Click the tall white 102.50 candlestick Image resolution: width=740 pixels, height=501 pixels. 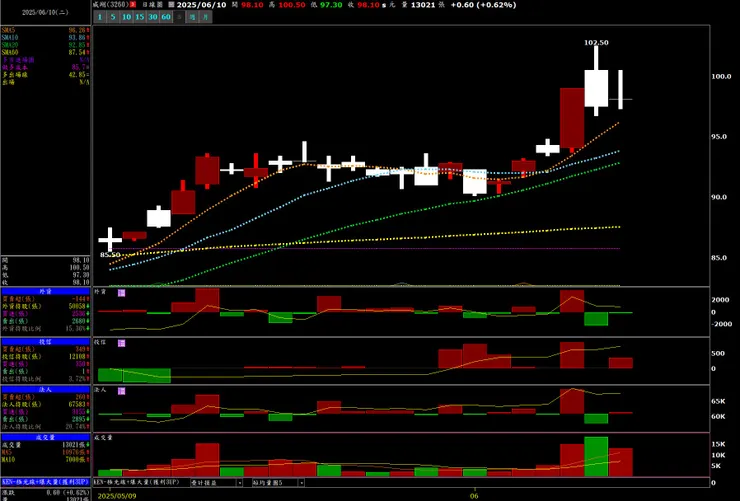[596, 88]
